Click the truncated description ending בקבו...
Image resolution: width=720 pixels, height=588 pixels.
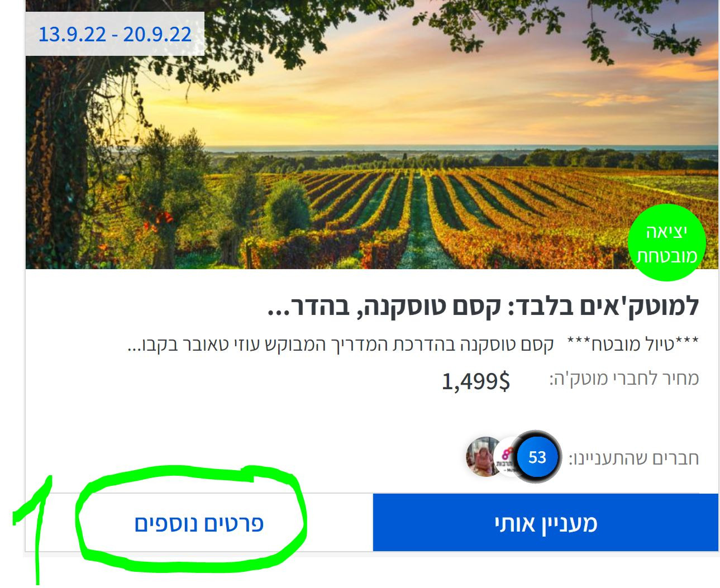point(341,344)
